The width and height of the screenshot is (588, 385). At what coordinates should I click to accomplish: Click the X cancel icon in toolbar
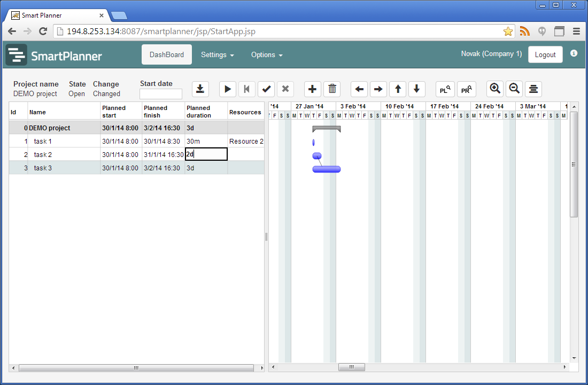285,89
